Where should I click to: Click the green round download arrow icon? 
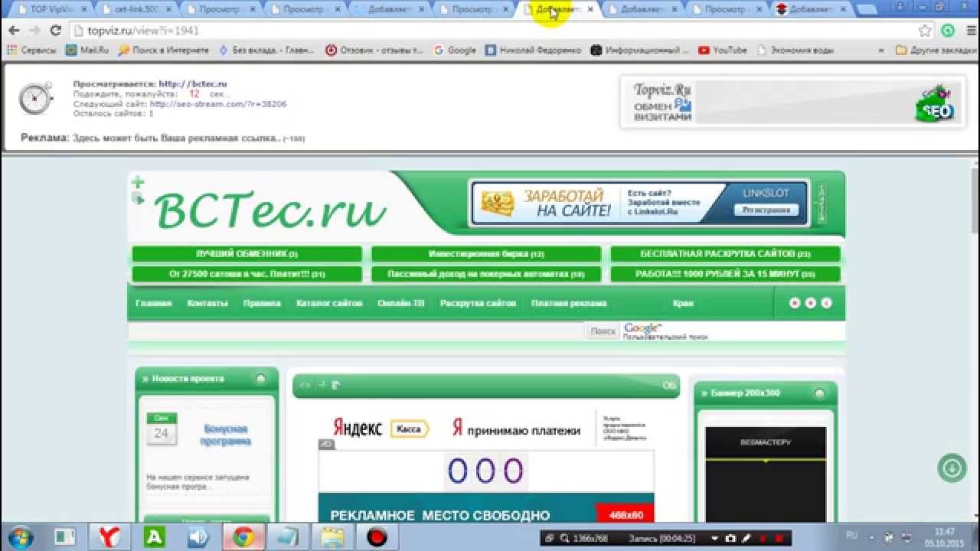952,468
